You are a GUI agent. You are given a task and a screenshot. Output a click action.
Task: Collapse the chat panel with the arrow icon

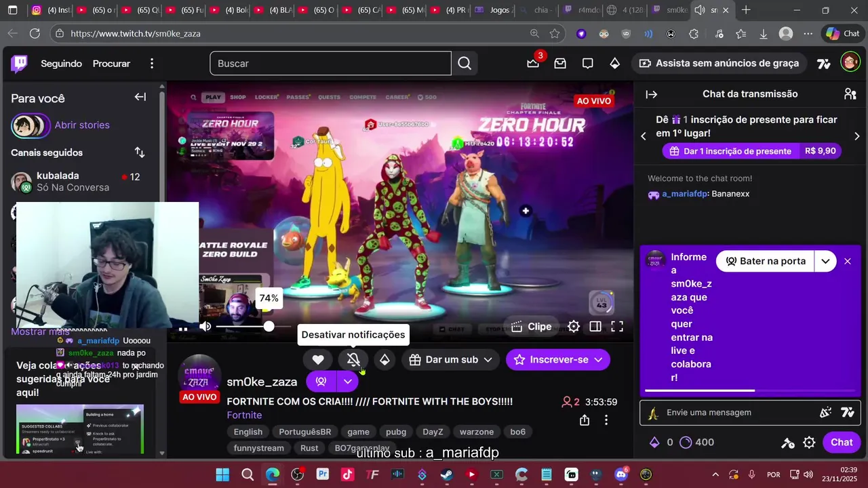click(x=652, y=94)
